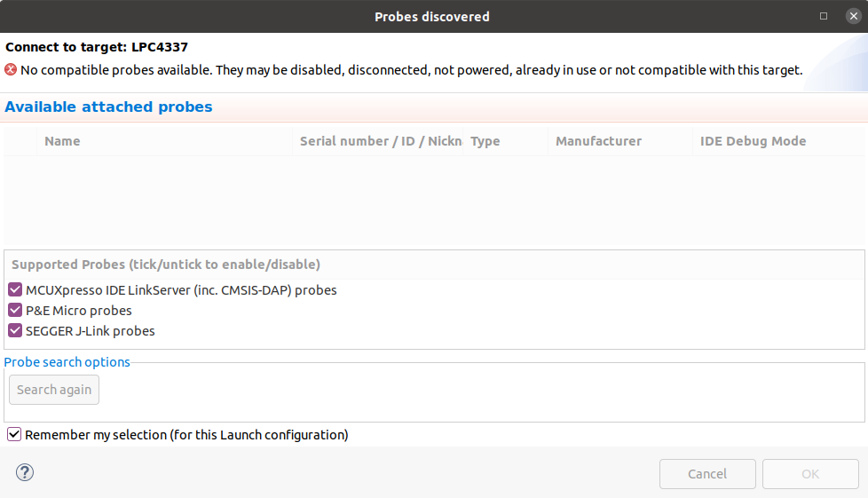Untick MCUXpresso IDE LinkServer probes

pos(15,289)
